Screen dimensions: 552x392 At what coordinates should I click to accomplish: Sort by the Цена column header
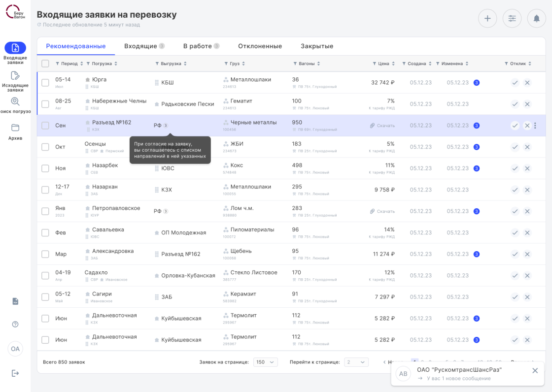384,64
